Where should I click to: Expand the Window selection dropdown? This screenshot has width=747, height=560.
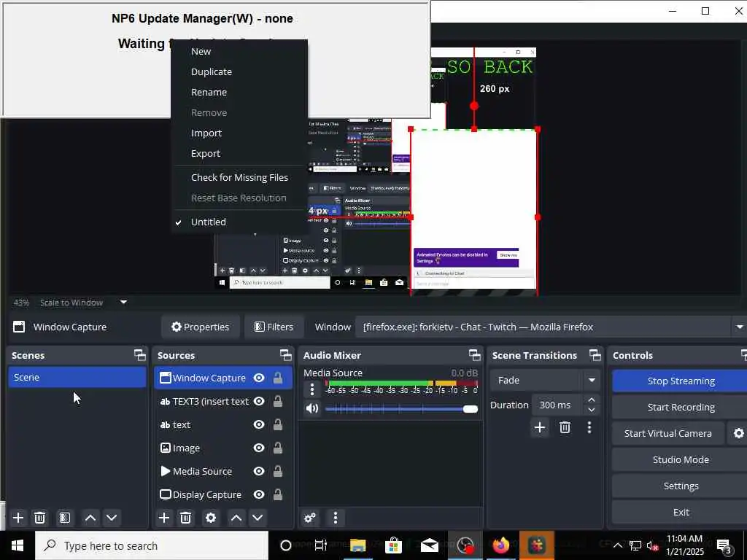[x=740, y=327]
